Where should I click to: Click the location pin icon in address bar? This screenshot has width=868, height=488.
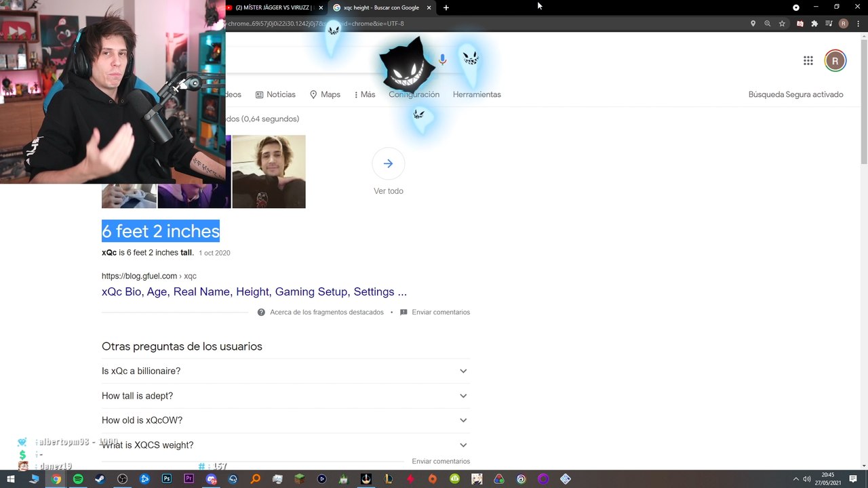coord(753,24)
